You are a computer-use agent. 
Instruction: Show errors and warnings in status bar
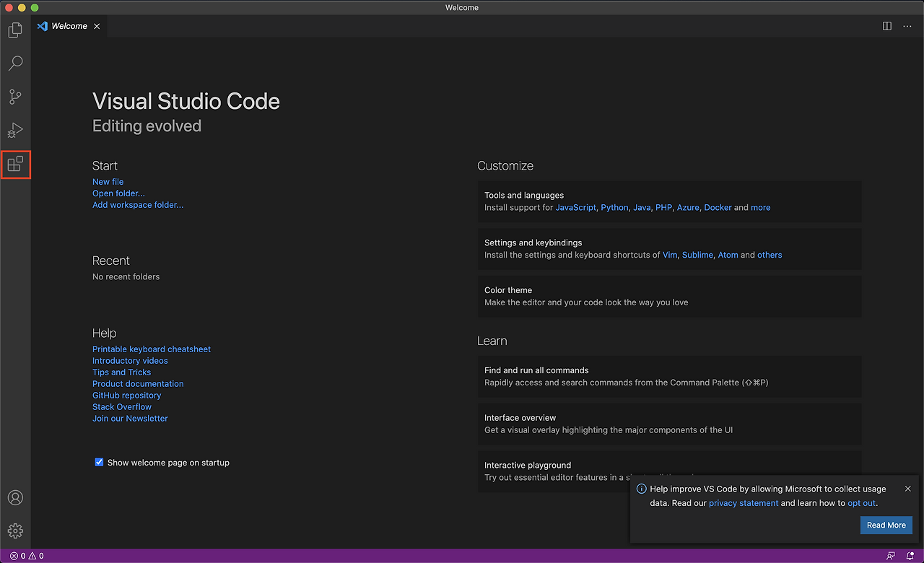[27, 556]
